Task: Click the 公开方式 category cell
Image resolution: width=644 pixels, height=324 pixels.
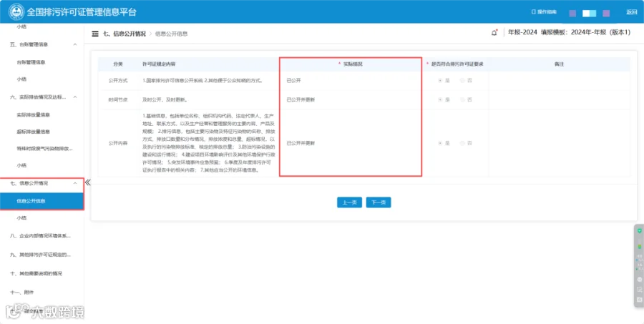Action: click(118, 81)
